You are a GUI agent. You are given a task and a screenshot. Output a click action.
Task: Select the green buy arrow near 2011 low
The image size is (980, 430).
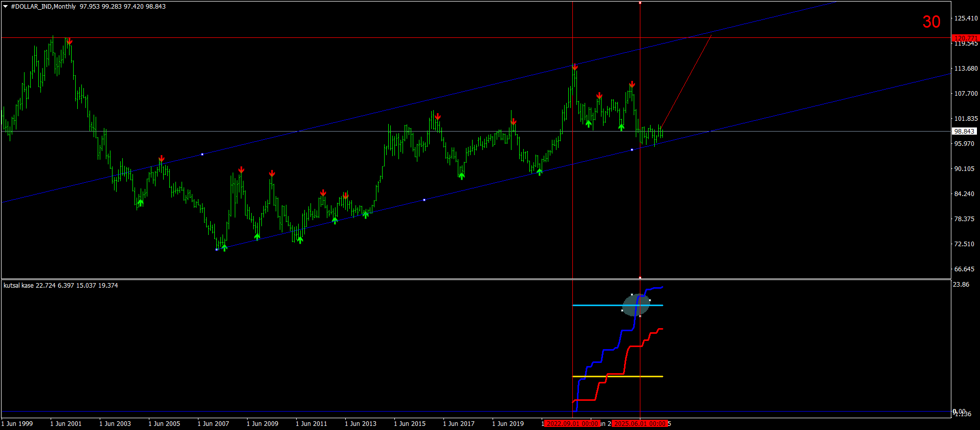pos(300,240)
